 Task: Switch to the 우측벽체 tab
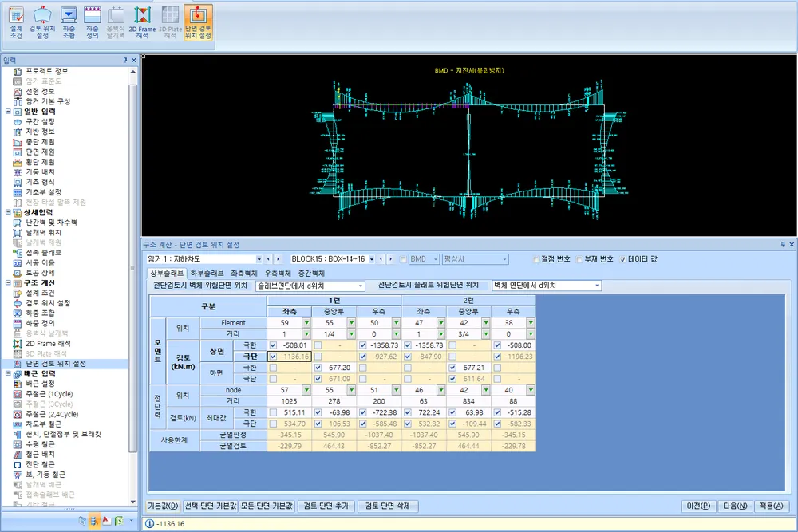pyautogui.click(x=278, y=274)
